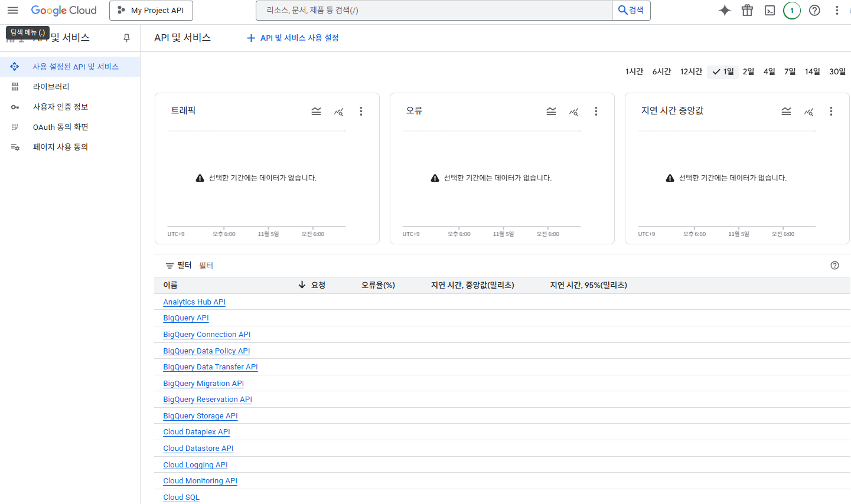The width and height of the screenshot is (851, 504).
Task: Open the table help question icon
Action: (834, 266)
